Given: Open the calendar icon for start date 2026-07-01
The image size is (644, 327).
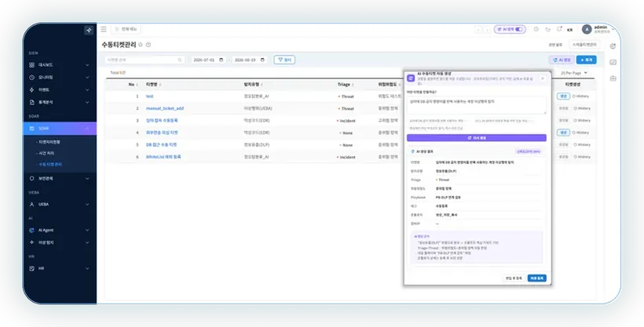Looking at the screenshot, I should click(221, 60).
